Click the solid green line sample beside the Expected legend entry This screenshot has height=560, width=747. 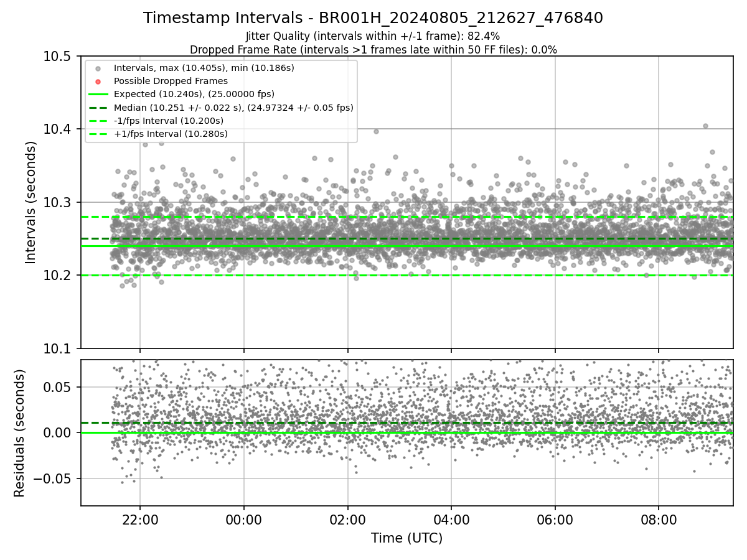coord(98,95)
